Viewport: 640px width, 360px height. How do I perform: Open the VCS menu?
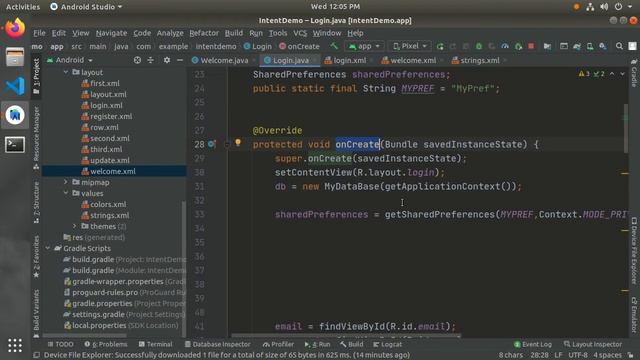pyautogui.click(x=300, y=33)
